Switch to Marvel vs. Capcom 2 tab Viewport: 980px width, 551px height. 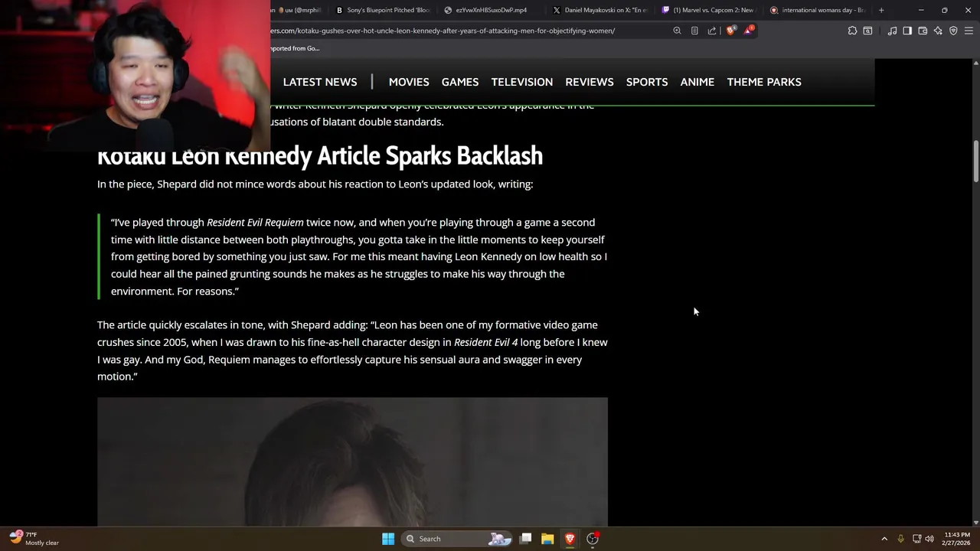click(709, 10)
